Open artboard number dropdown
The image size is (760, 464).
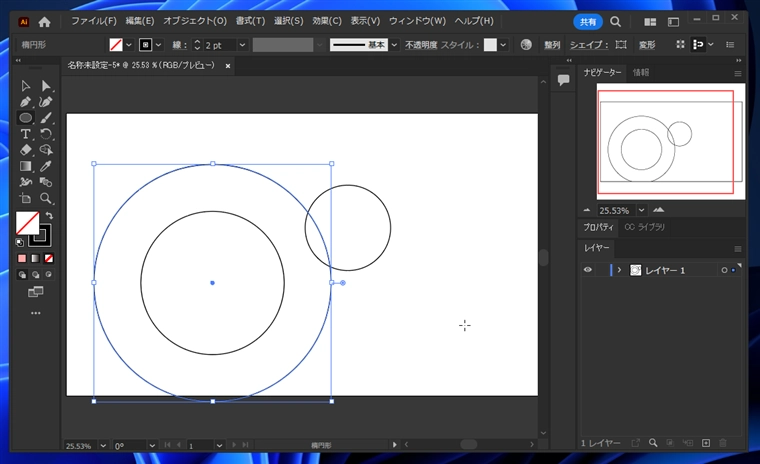tap(220, 446)
